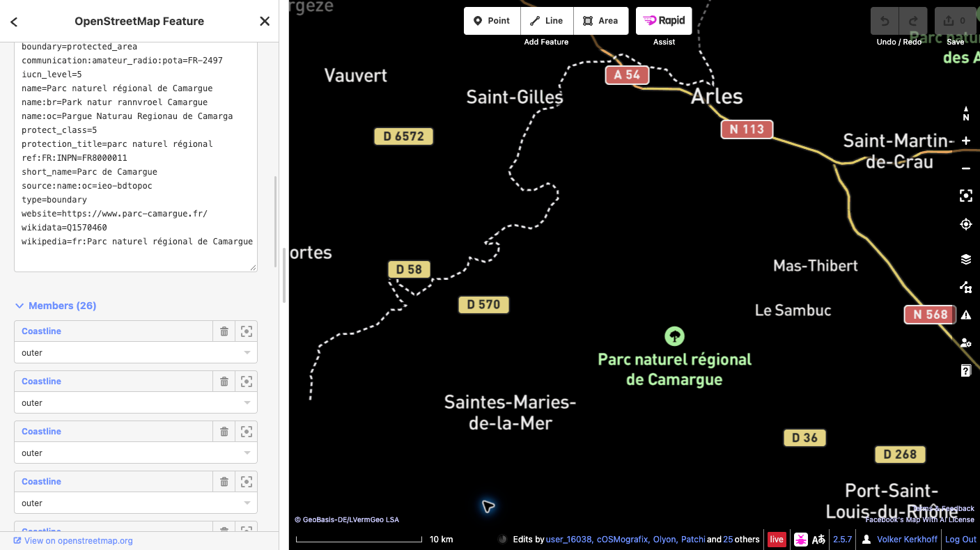
Task: Collapse the Members (26) section
Action: 56,306
